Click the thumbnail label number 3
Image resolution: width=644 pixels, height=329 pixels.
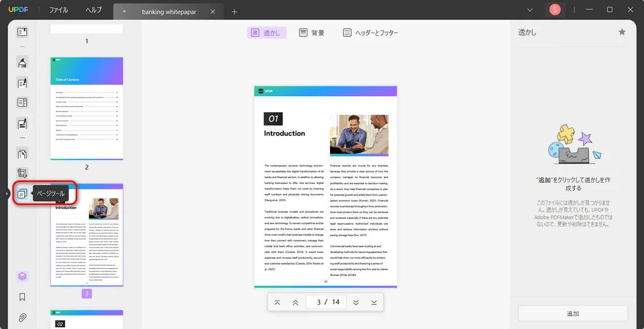pyautogui.click(x=87, y=294)
